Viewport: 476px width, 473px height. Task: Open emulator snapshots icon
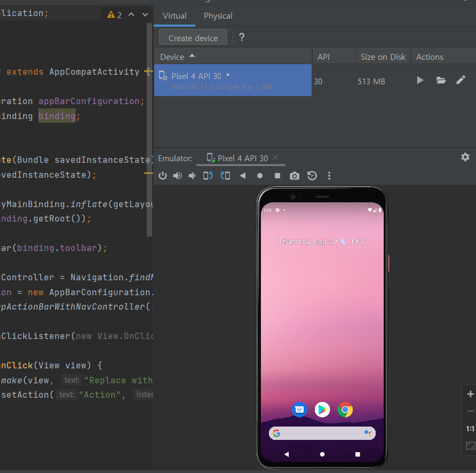pyautogui.click(x=312, y=176)
